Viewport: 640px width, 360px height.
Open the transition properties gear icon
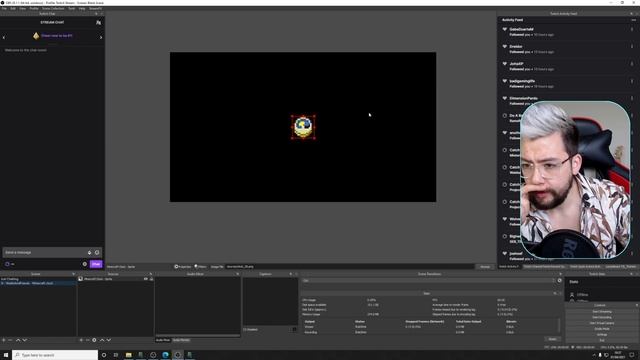coord(560,280)
